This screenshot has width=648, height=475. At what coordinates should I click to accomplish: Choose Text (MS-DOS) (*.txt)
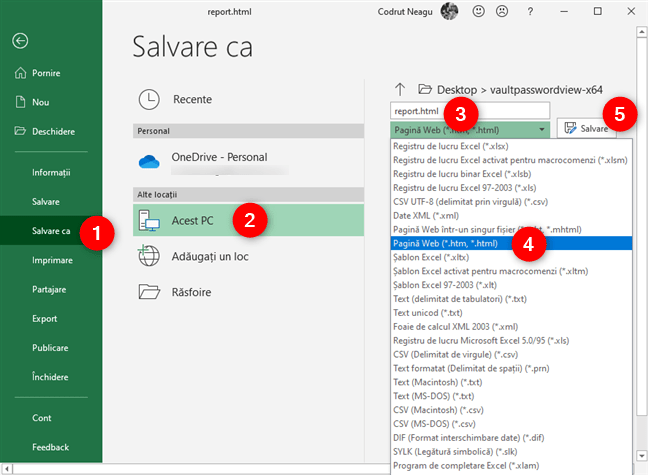[x=511, y=396]
